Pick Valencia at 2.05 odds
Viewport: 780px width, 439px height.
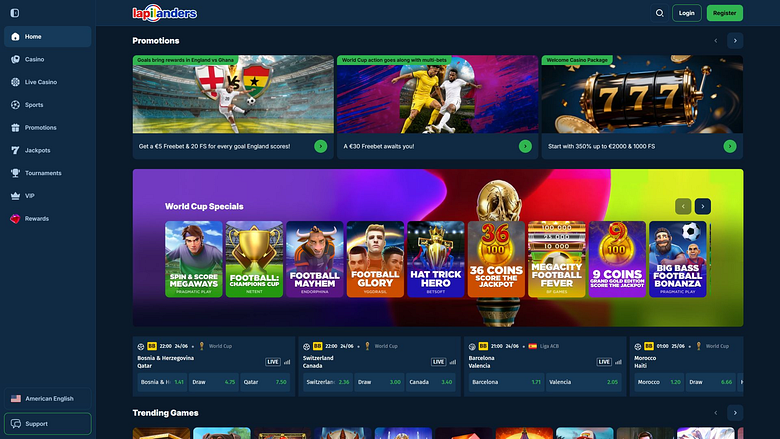pyautogui.click(x=584, y=382)
